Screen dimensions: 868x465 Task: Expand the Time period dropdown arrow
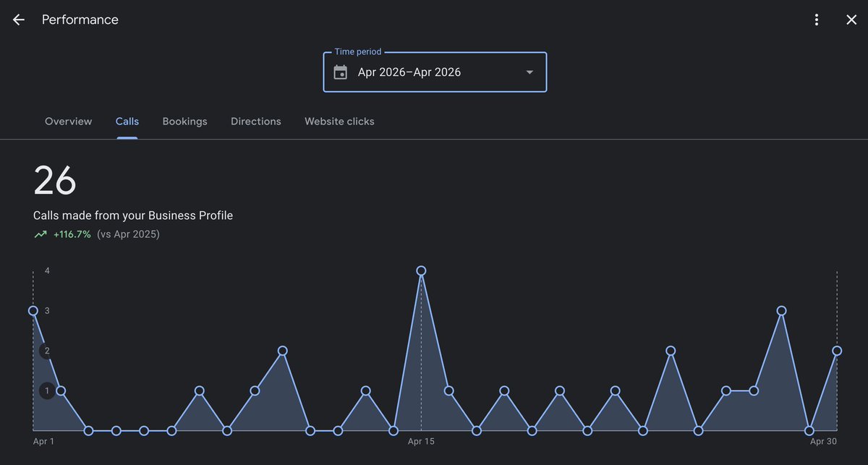click(x=529, y=72)
